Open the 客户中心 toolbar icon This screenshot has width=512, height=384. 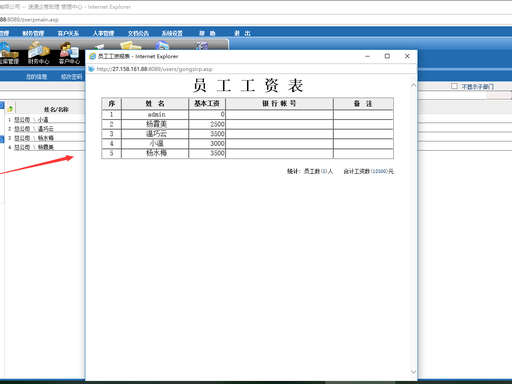69,53
